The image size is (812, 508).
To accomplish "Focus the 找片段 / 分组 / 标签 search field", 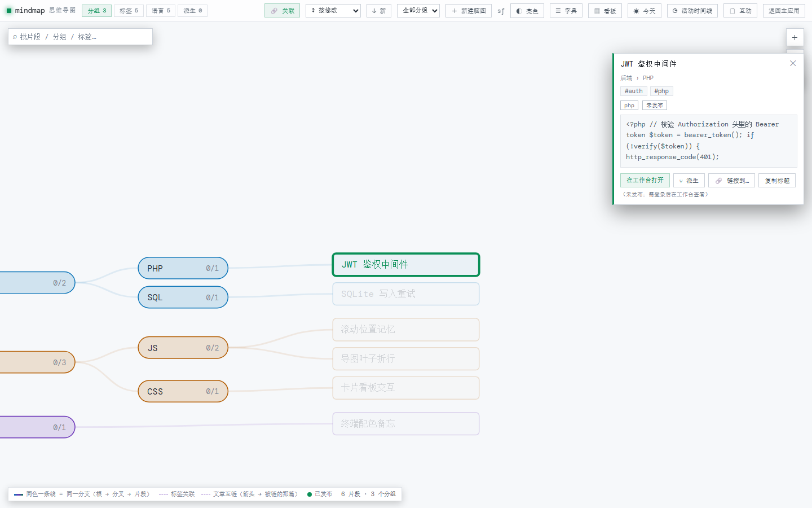I will coord(80,37).
